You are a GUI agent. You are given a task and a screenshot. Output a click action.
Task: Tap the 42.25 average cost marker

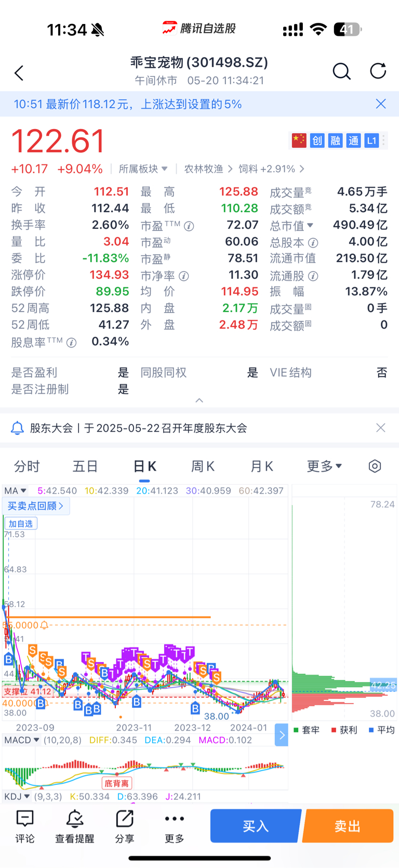coord(383,685)
